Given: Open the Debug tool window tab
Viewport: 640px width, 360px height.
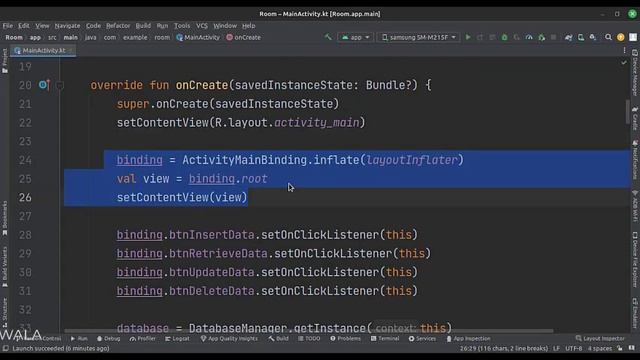Looking at the screenshot, I should pos(109,338).
